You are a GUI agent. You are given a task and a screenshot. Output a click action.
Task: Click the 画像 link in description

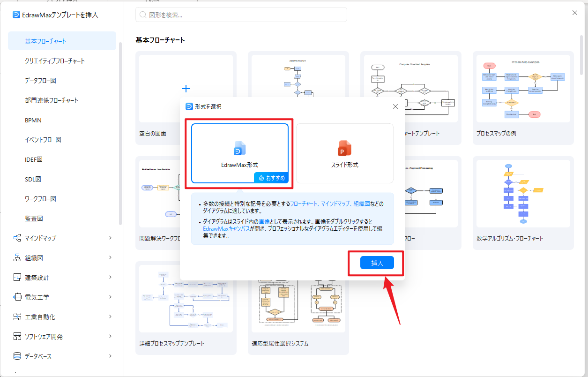[x=264, y=221]
